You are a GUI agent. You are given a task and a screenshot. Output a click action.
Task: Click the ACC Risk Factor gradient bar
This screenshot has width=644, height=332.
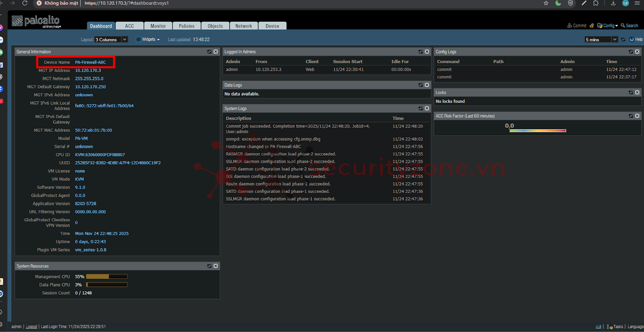coord(538,131)
